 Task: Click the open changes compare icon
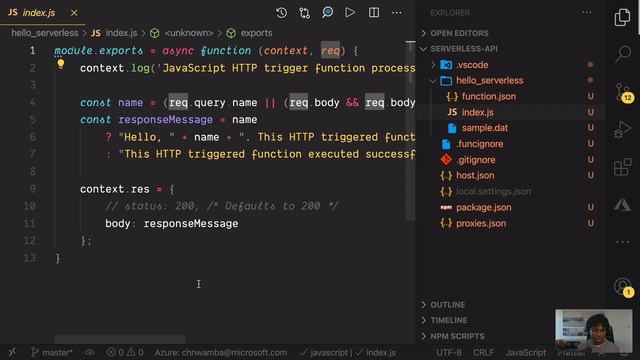click(x=304, y=13)
